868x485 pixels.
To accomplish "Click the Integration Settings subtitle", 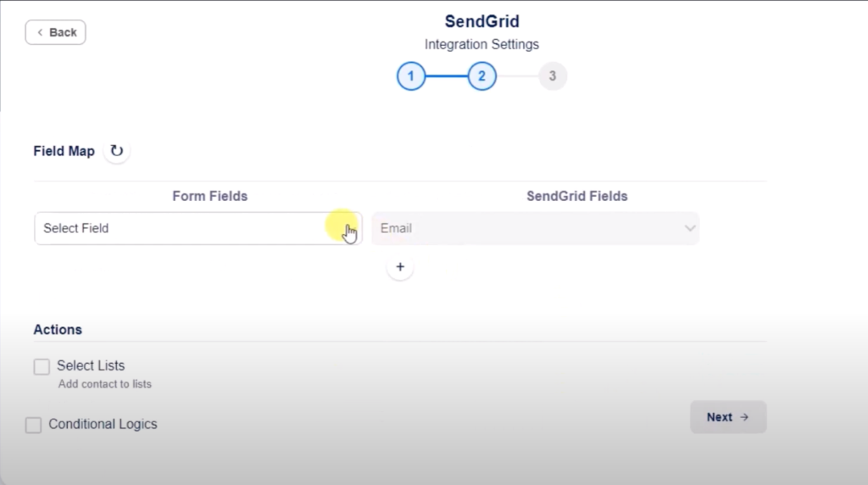I will click(x=481, y=44).
